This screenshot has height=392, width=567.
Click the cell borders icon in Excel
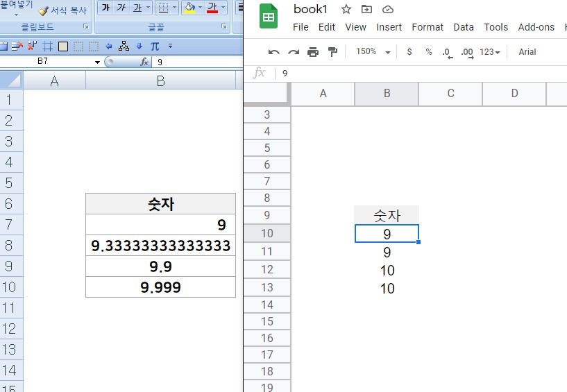pos(164,8)
